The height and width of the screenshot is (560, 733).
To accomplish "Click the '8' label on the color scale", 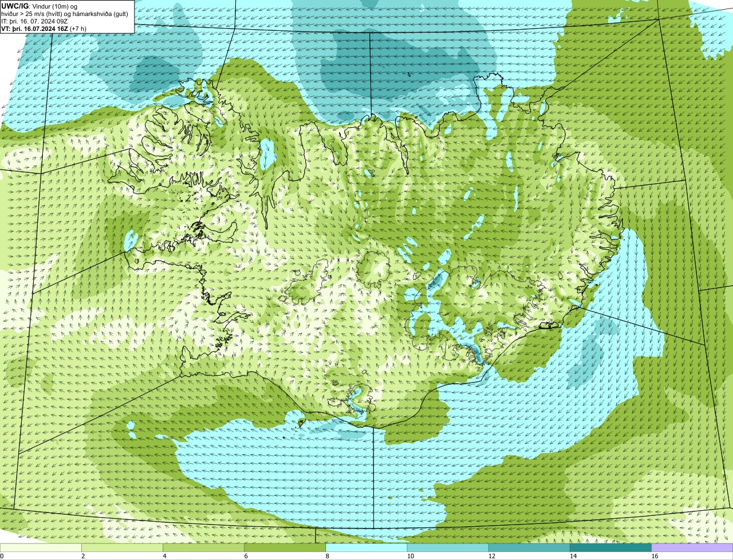I will [x=327, y=556].
